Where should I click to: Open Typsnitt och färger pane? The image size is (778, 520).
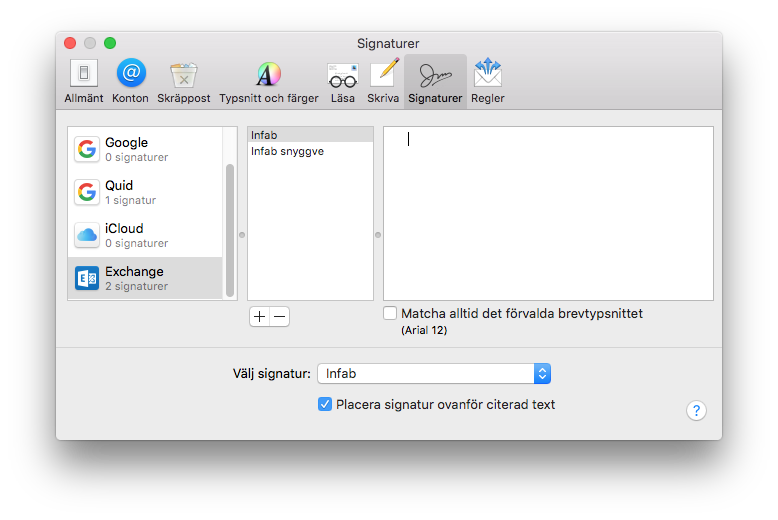[269, 81]
